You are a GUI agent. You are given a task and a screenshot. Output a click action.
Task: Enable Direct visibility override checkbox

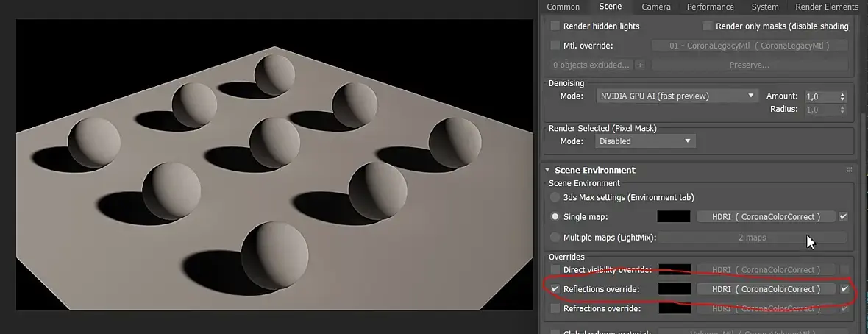pos(555,270)
